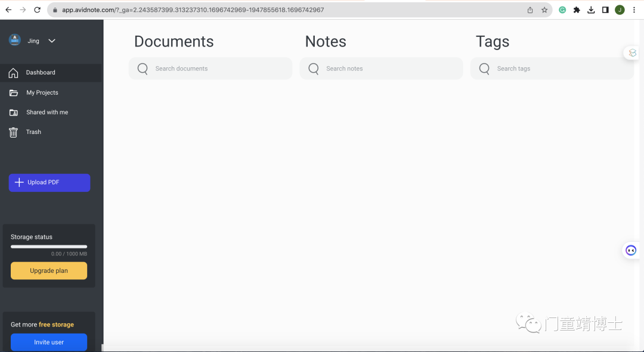Click the Jing username text
Image resolution: width=644 pixels, height=352 pixels.
pyautogui.click(x=33, y=41)
